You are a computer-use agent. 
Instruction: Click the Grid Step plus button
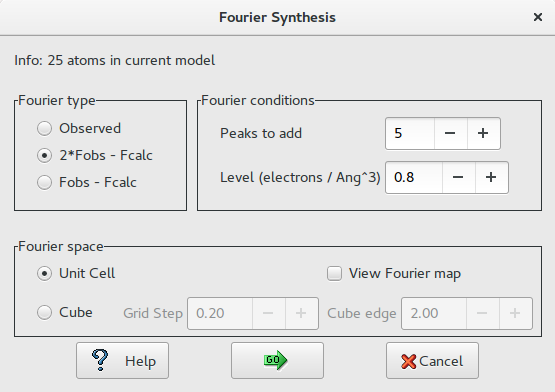coord(301,313)
